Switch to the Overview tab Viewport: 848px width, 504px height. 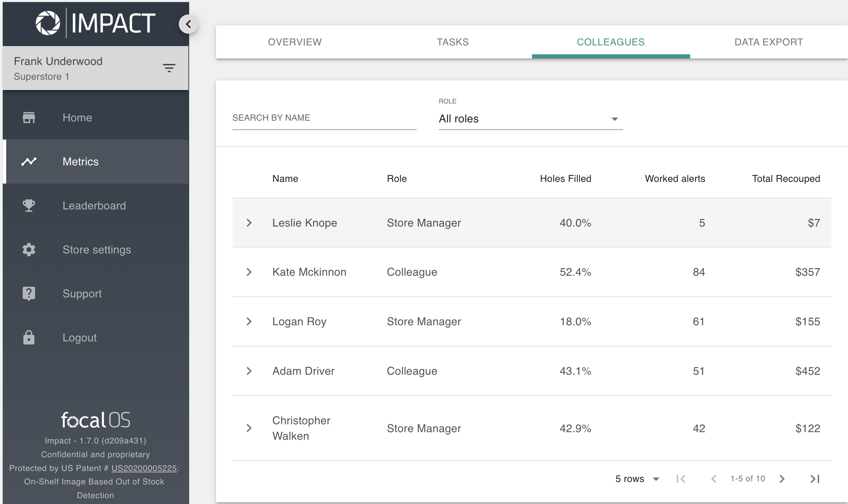click(x=295, y=42)
